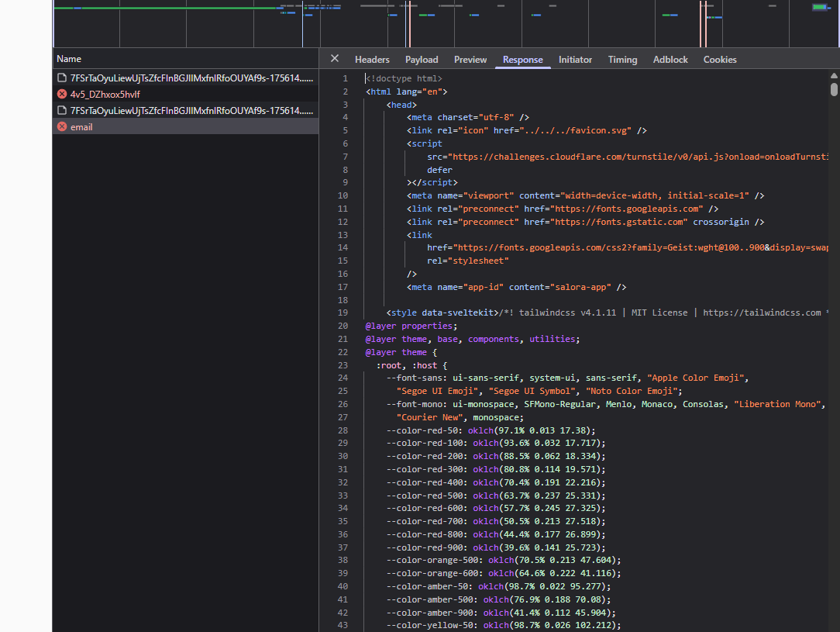
Task: Click the "salora-app" content value
Action: 580,288
